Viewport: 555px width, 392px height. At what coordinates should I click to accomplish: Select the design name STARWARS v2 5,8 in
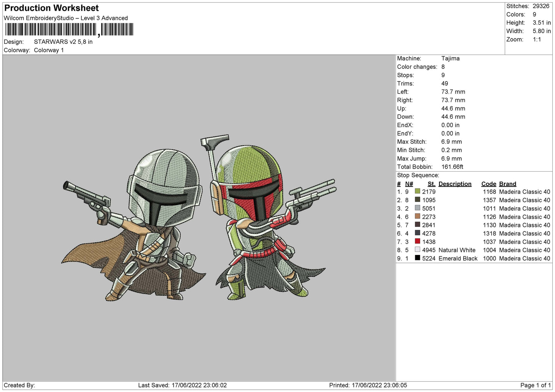point(63,42)
